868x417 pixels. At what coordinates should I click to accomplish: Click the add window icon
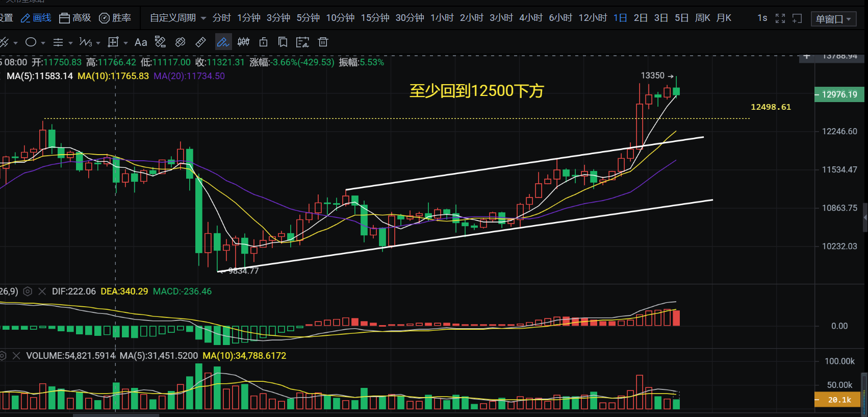[x=797, y=18]
